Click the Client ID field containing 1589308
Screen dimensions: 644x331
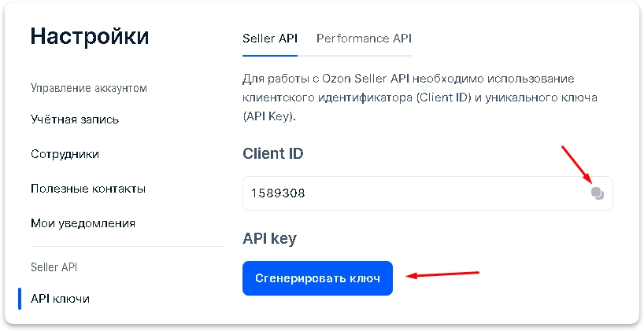tap(409, 193)
